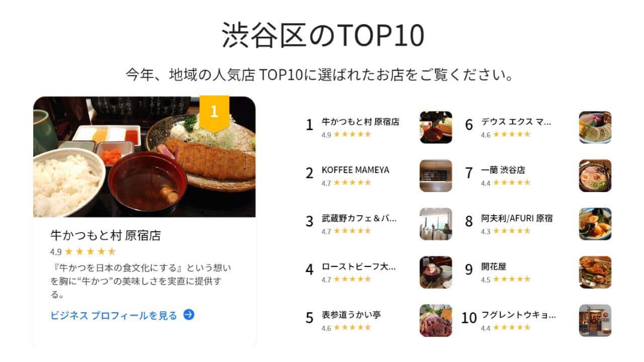Open the featured card title 牛かつもと村 原宿店

(x=106, y=235)
